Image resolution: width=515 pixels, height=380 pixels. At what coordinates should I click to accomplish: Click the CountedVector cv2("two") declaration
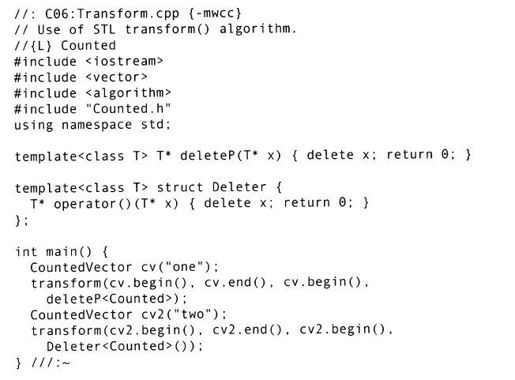pos(128,314)
